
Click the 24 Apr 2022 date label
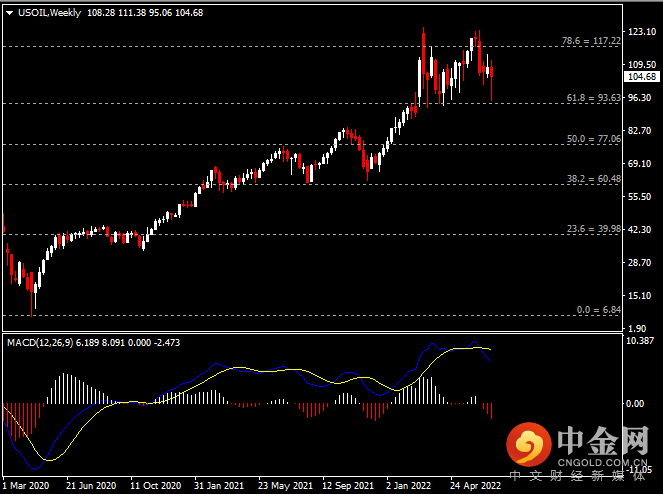point(475,485)
